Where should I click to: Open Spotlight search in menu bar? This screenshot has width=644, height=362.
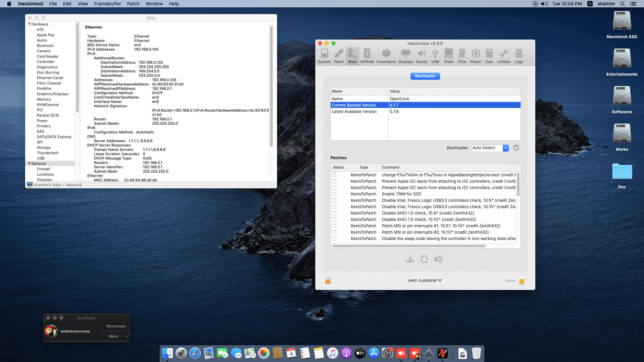coord(622,4)
